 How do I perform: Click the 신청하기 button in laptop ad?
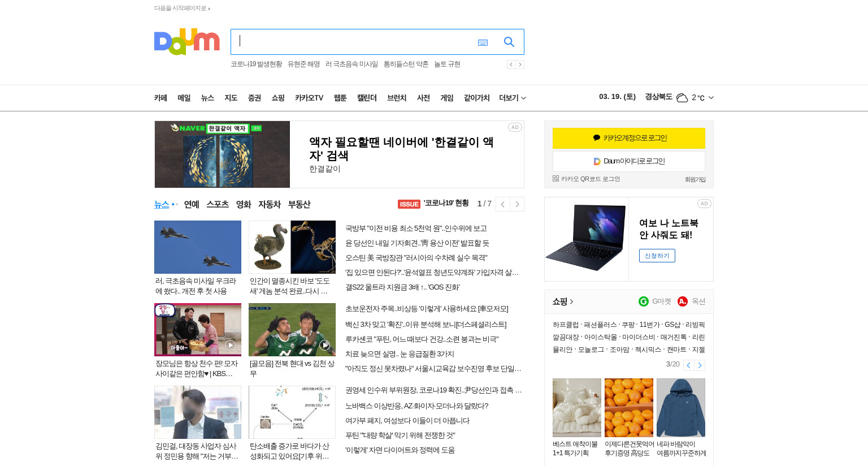657,256
